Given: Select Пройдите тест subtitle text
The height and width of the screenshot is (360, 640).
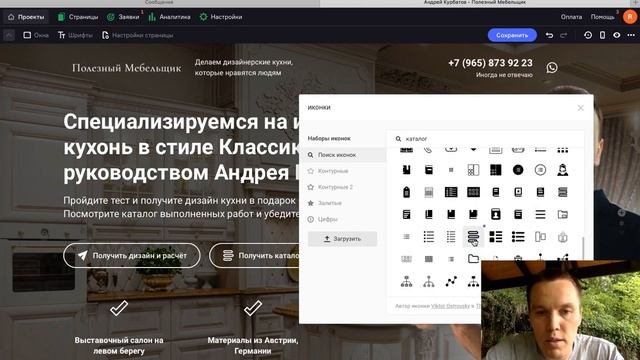Looking at the screenshot, I should pyautogui.click(x=181, y=207).
